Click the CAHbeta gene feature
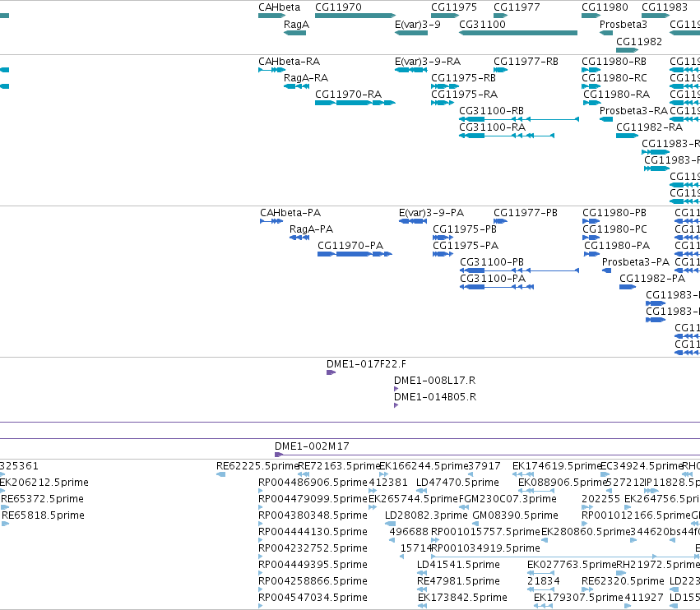Image resolution: width=700 pixels, height=610 pixels. 271,16
